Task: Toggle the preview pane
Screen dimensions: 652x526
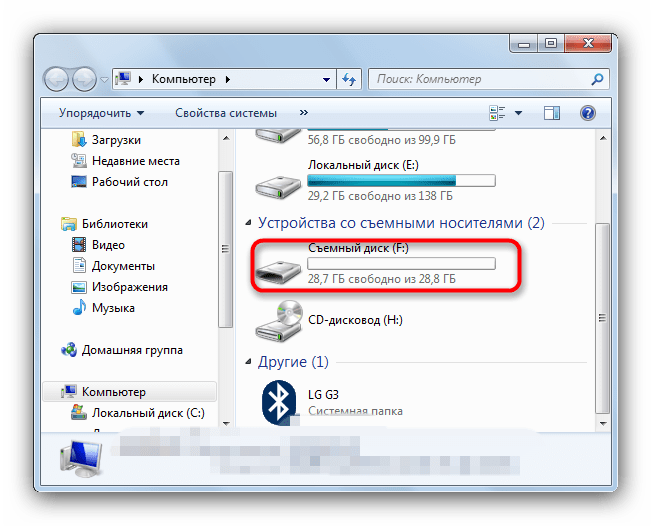Action: (x=552, y=113)
